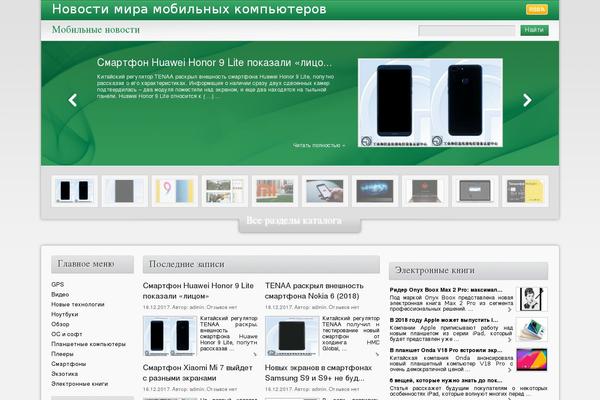The height and width of the screenshot is (400, 600).
Task: Open the Мобильные новости site title link
Action: (x=96, y=29)
